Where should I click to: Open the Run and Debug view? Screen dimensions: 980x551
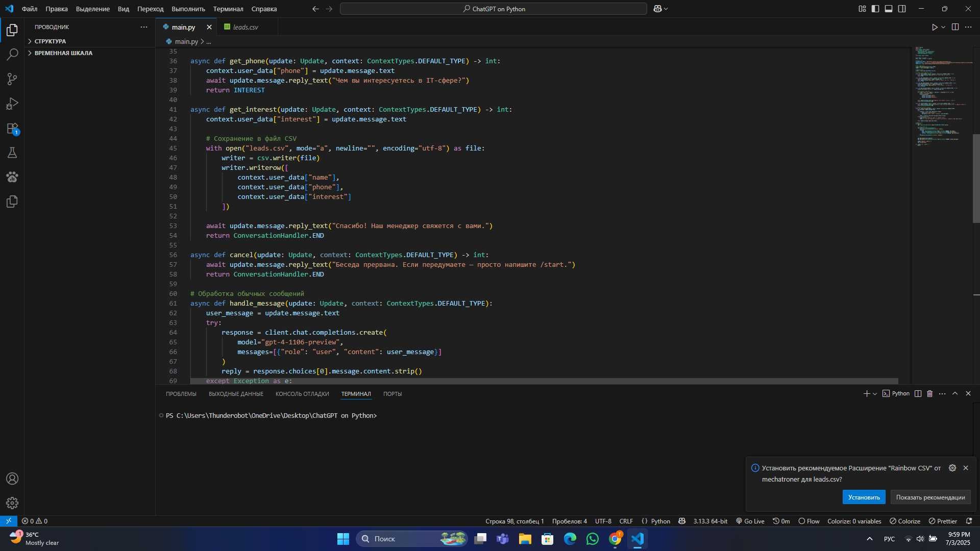coord(12,104)
